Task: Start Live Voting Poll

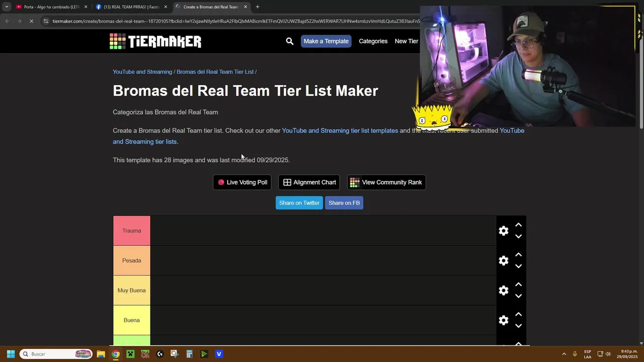Action: pyautogui.click(x=242, y=183)
